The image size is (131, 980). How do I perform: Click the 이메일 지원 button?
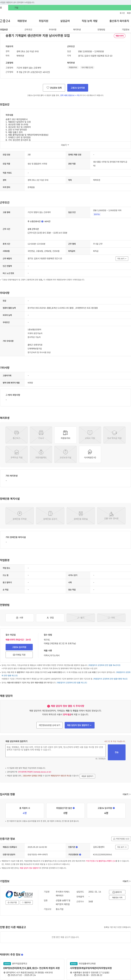[x=19, y=655]
